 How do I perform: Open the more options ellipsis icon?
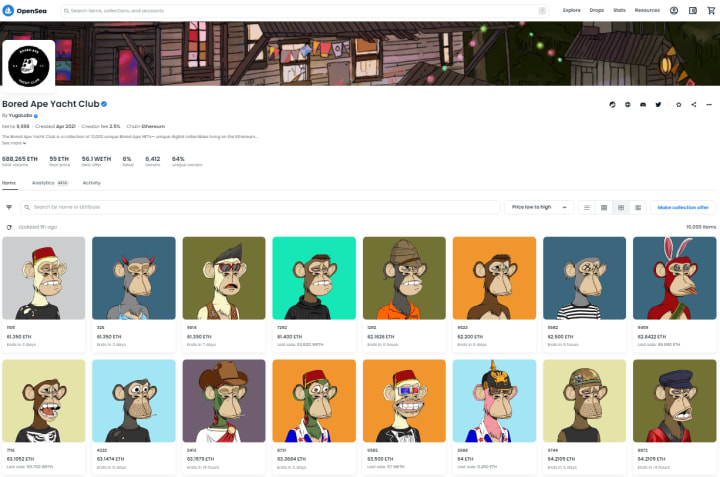coord(709,105)
